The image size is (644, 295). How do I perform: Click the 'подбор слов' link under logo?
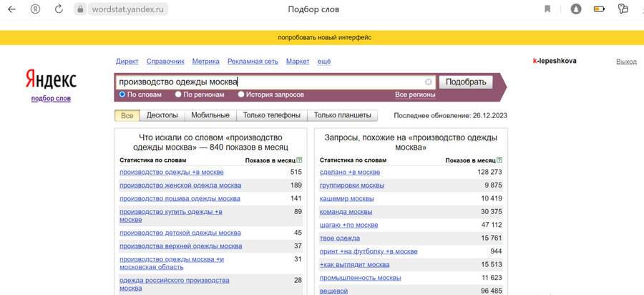coord(51,99)
